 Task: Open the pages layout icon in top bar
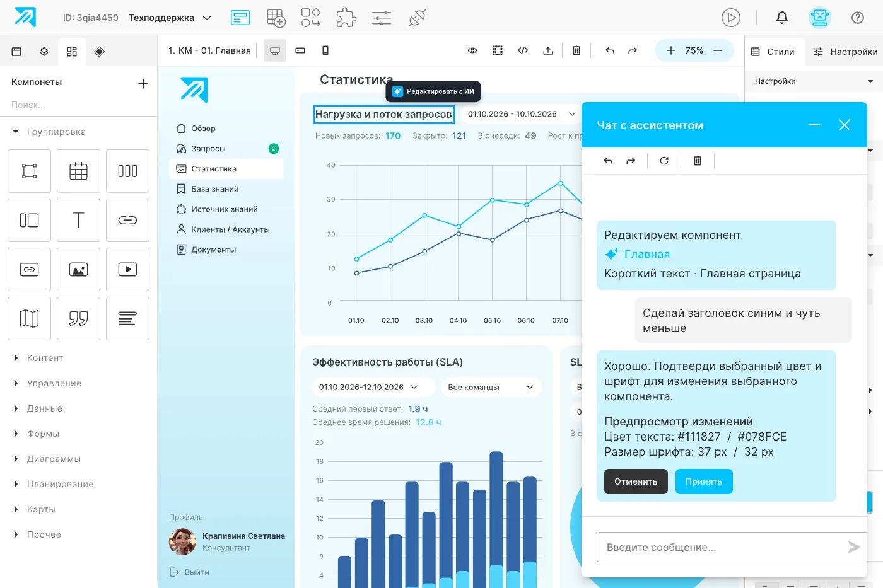[240, 18]
